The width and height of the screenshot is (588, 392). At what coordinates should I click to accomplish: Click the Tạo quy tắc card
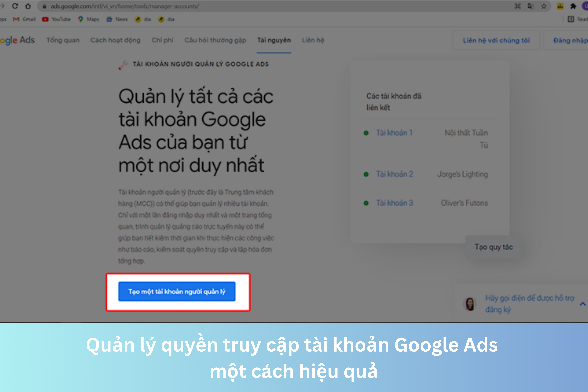[x=494, y=247]
